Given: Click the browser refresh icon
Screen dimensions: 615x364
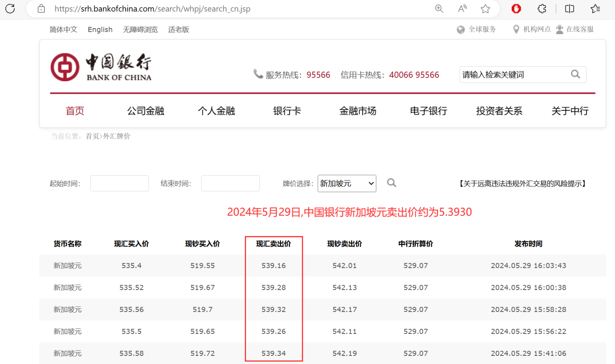Looking at the screenshot, I should pos(10,9).
